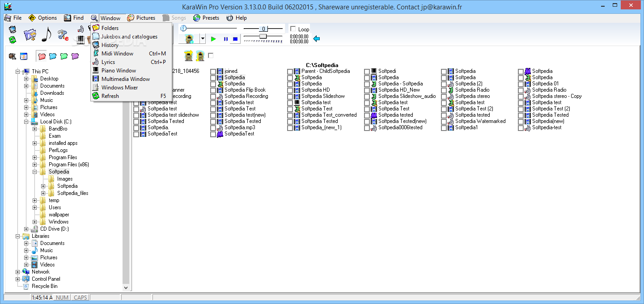Open the Find menu
Screen dimensions: 644x304
[74, 18]
